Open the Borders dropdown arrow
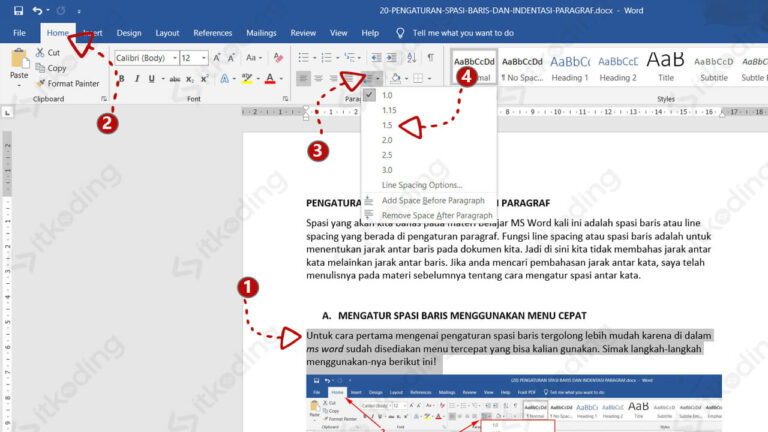Screen dimensions: 768x432 pyautogui.click(x=430, y=78)
